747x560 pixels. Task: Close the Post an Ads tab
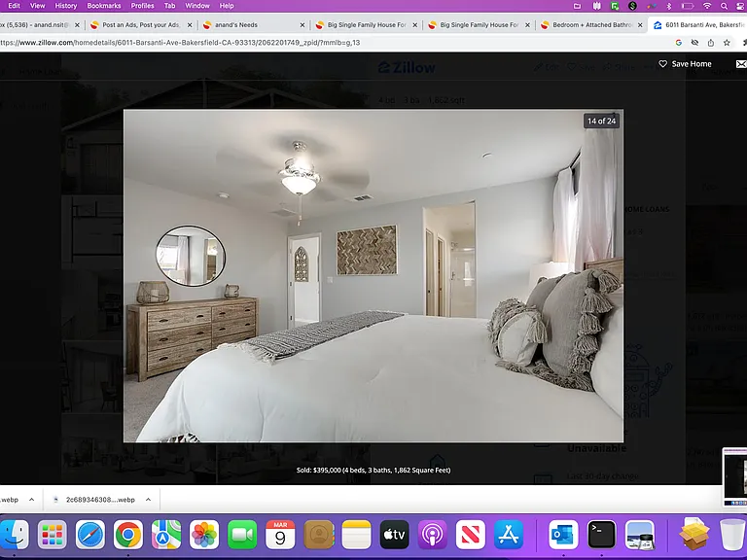coord(190,24)
